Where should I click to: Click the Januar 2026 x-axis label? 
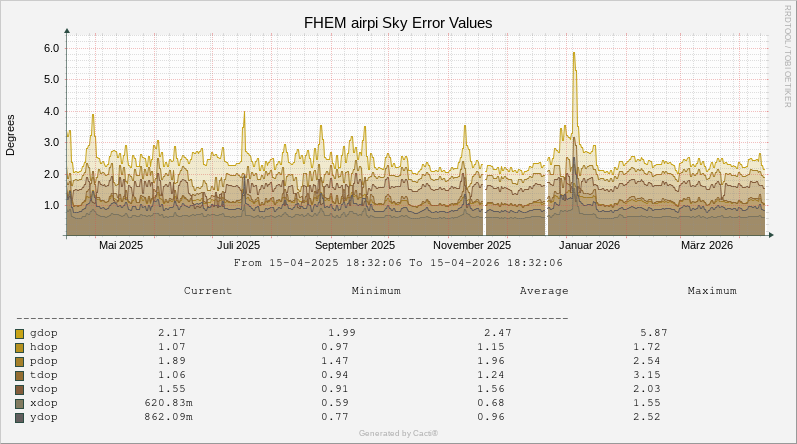tap(589, 245)
